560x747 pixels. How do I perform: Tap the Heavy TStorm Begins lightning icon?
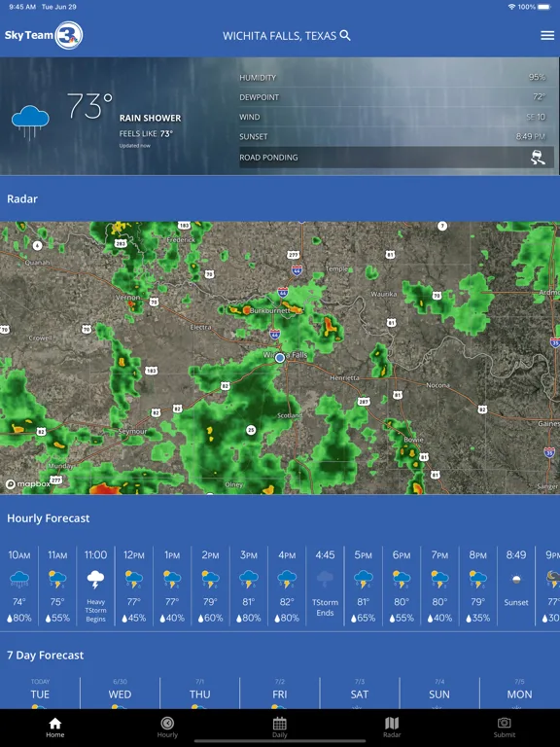[x=95, y=580]
